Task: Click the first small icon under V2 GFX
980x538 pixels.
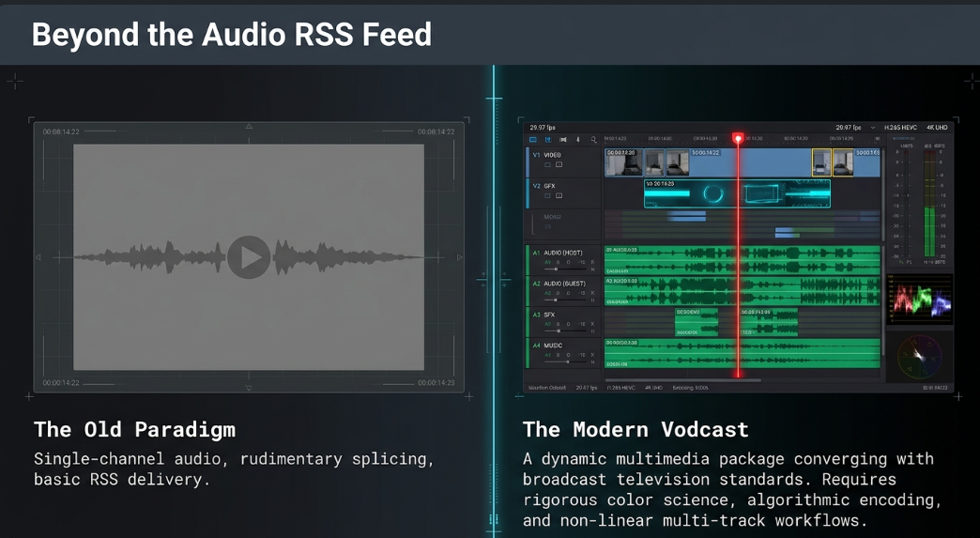Action: pos(547,195)
